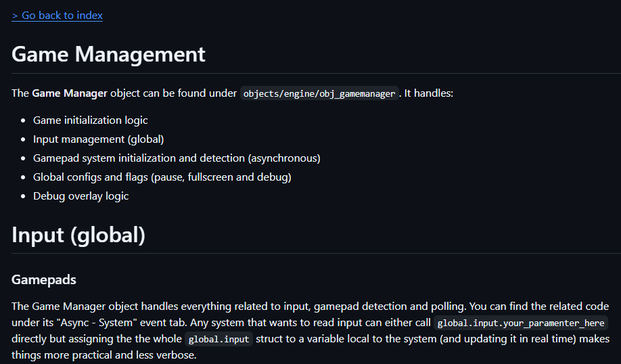Click the "Game Management" page heading
The height and width of the screenshot is (364, 621).
pyautogui.click(x=108, y=54)
